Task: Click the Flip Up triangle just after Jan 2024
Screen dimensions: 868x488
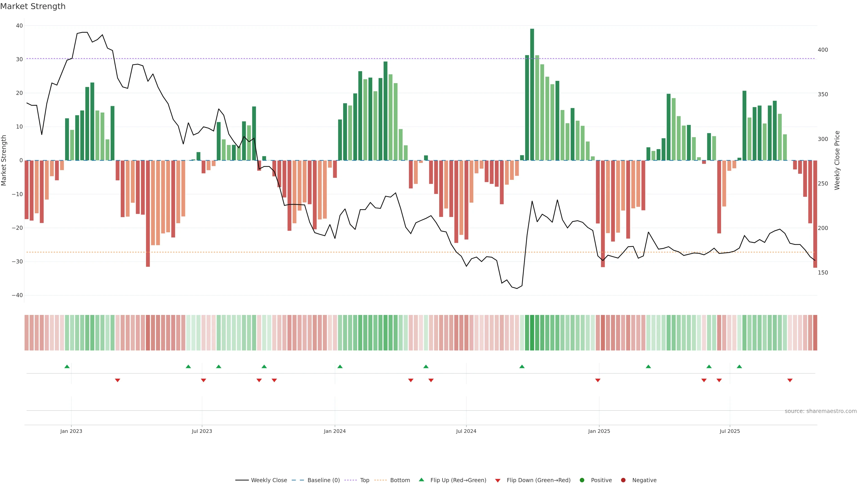Action: point(340,366)
